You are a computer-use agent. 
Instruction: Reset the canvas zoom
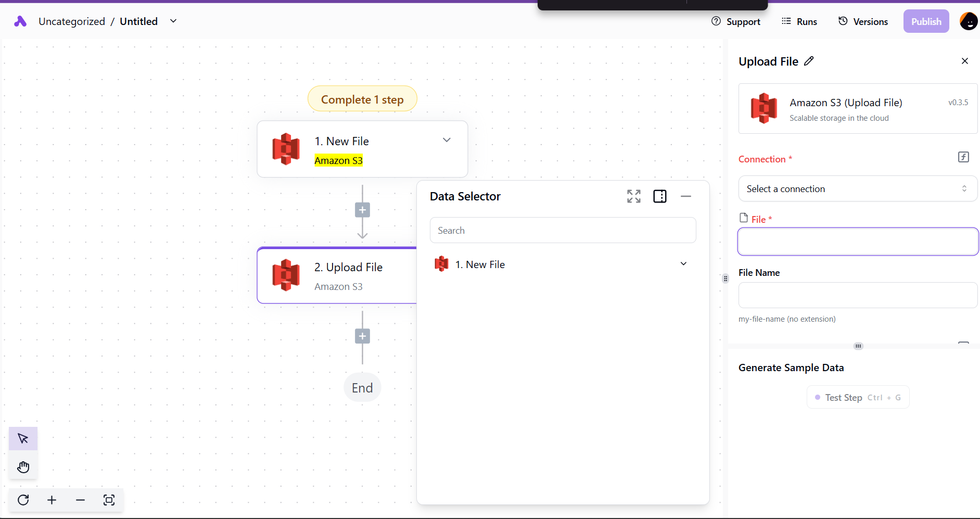click(23, 500)
